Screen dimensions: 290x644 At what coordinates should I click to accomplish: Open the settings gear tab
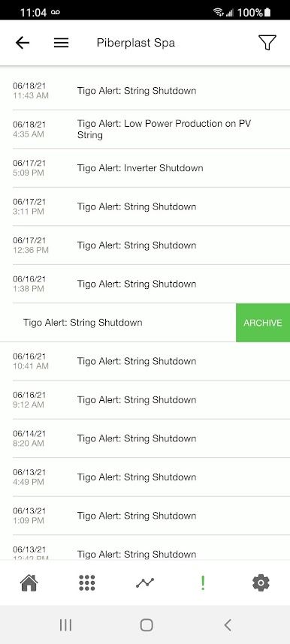[x=261, y=582]
